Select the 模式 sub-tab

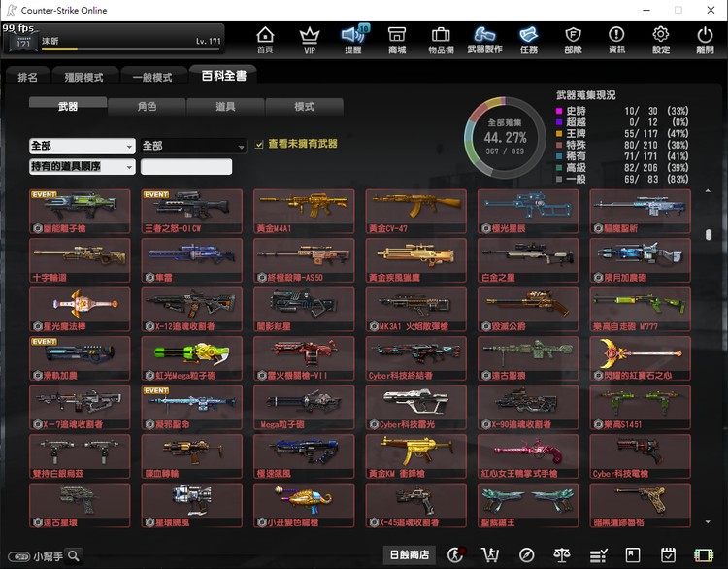(304, 107)
